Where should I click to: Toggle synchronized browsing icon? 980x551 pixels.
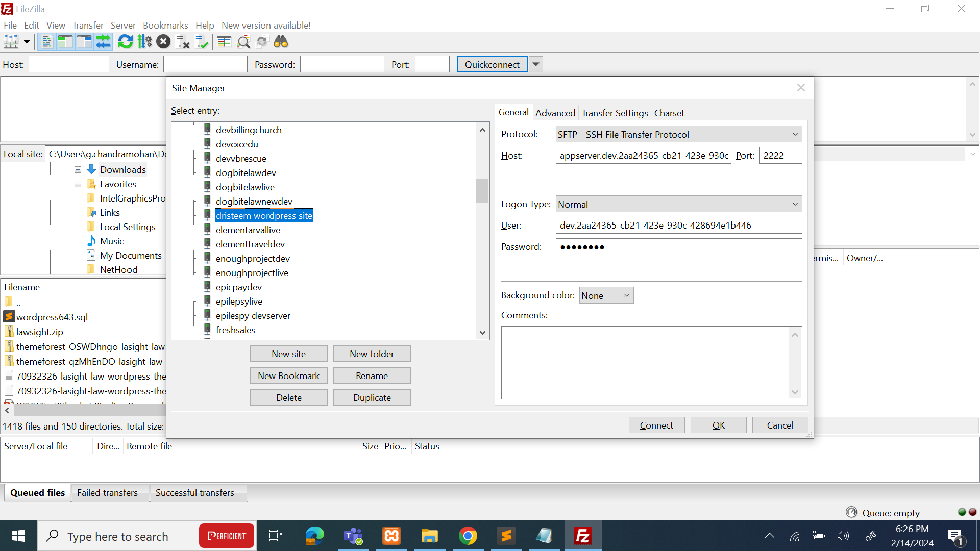coord(262,42)
